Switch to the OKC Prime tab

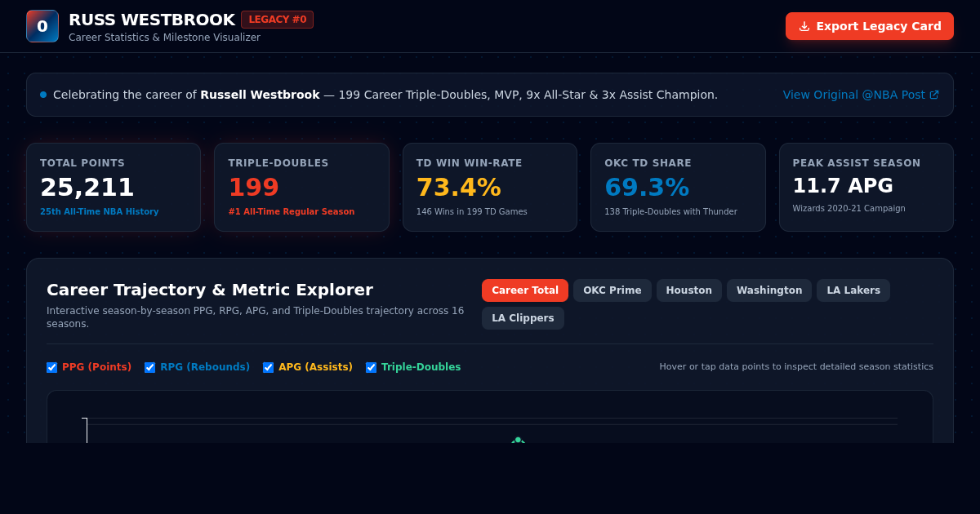(x=612, y=290)
